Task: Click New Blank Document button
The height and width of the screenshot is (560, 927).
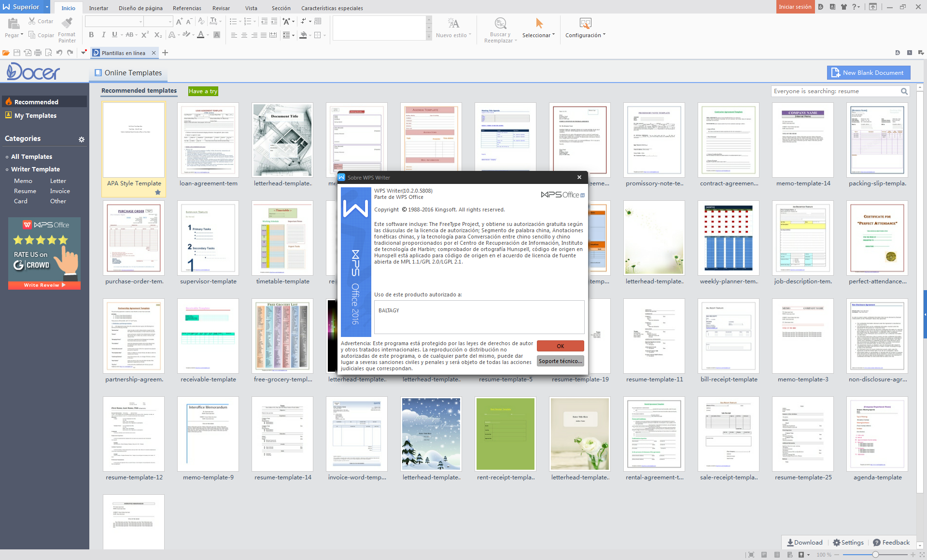Action: click(869, 73)
